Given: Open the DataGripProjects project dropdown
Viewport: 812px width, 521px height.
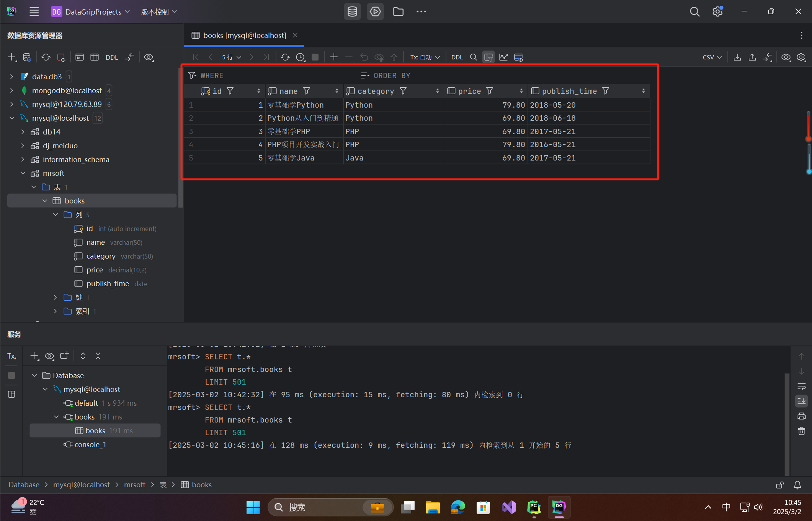Looking at the screenshot, I should click(91, 11).
